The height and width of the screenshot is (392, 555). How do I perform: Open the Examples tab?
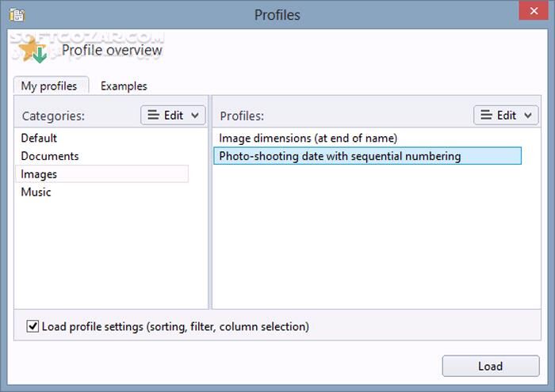(124, 86)
